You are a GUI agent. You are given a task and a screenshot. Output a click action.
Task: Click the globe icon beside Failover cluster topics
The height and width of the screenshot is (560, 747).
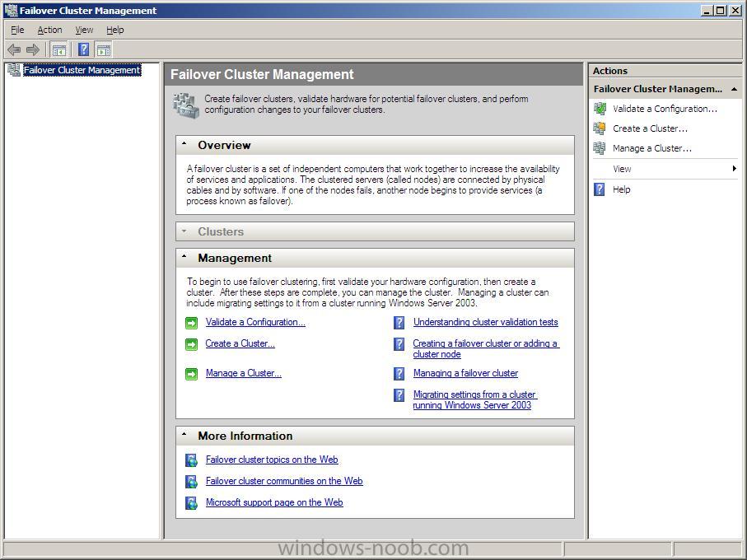coord(192,460)
